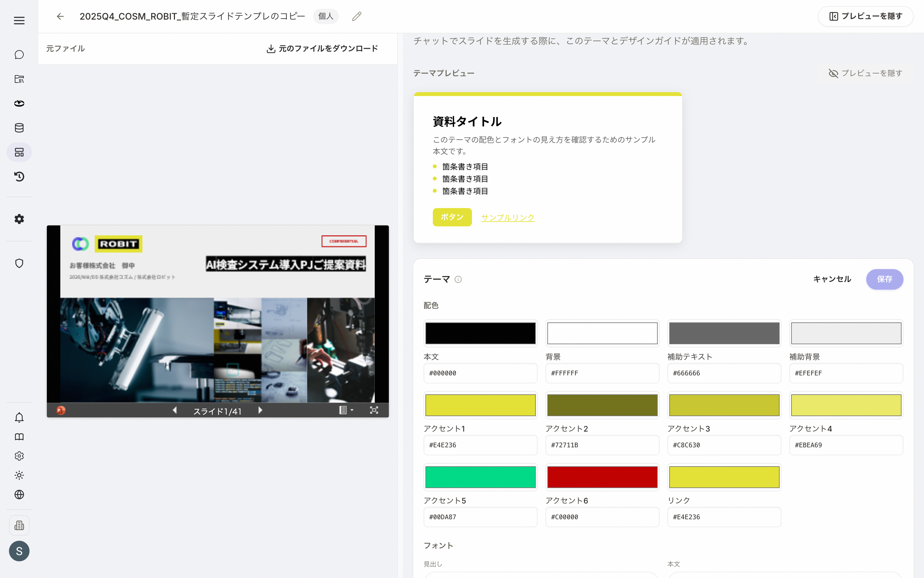Open the shield security icon

pos(19,263)
